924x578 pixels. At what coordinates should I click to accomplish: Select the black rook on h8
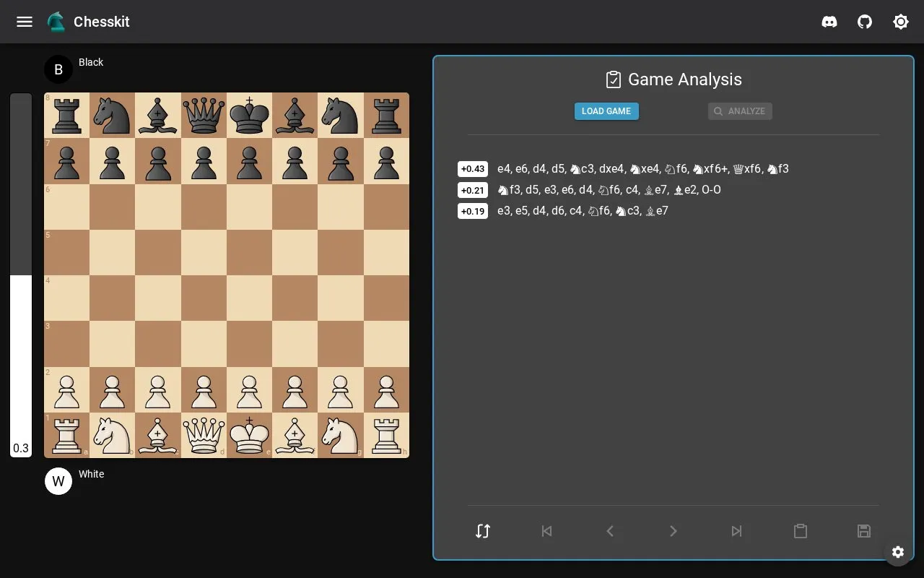[x=386, y=115]
